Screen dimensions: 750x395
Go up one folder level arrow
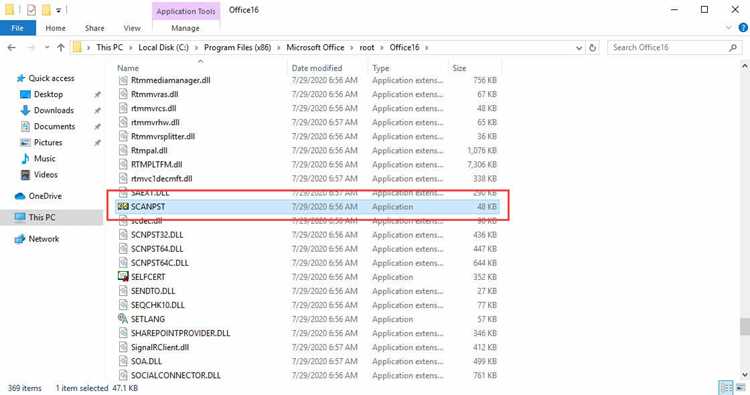tap(61, 48)
